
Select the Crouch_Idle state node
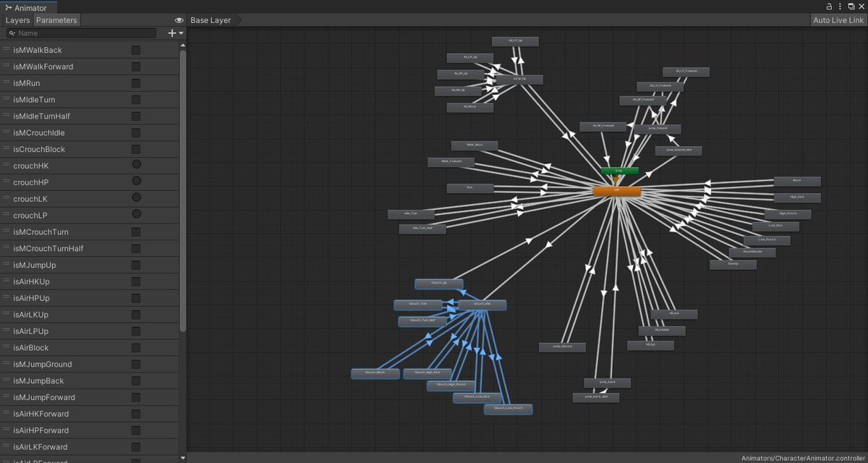(482, 305)
